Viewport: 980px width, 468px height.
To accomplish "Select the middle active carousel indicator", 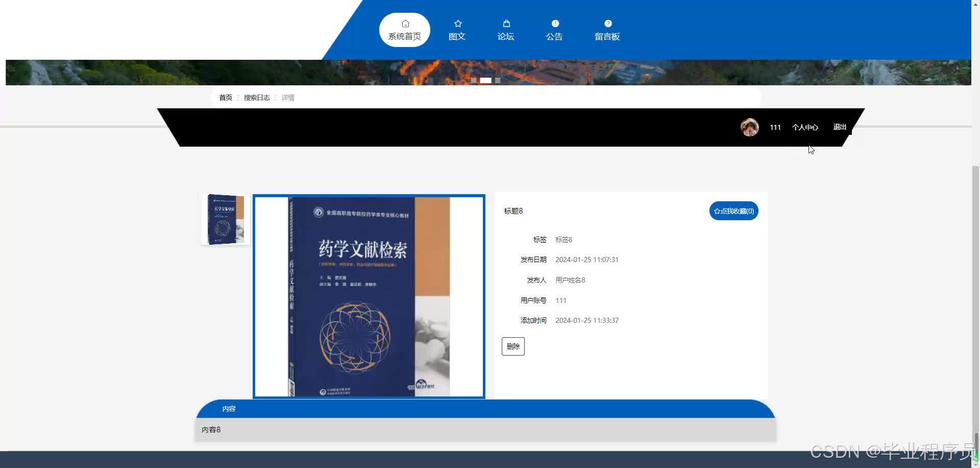I will 485,80.
